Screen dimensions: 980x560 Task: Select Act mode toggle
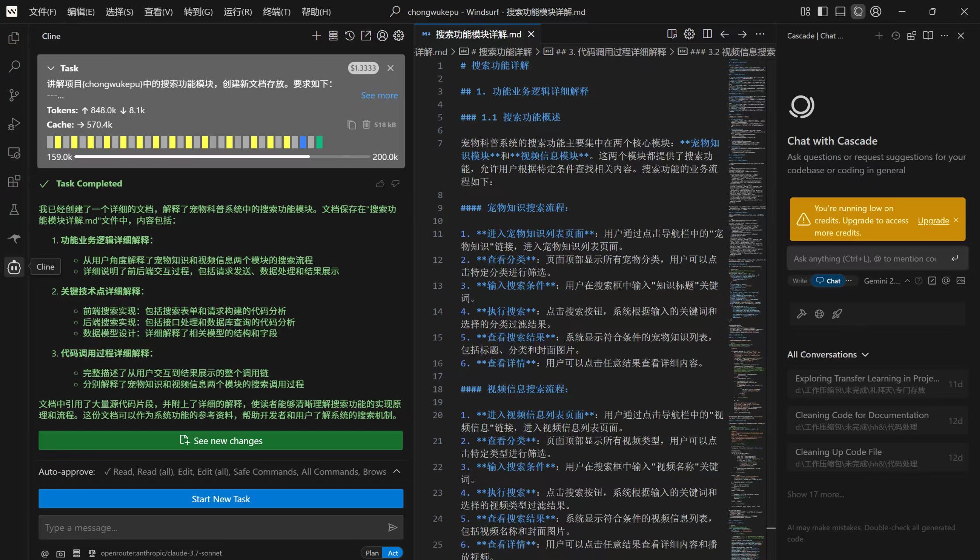(x=393, y=553)
